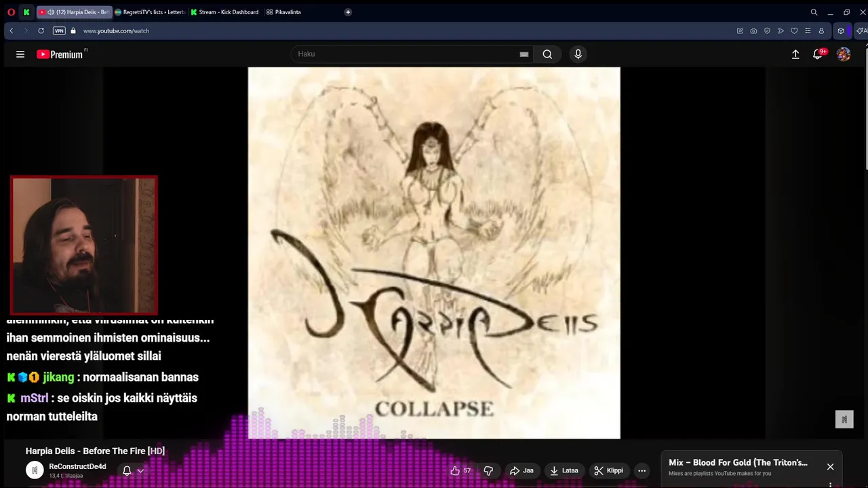Image resolution: width=868 pixels, height=488 pixels.
Task: Close the Mix playlist panel
Action: click(x=830, y=466)
